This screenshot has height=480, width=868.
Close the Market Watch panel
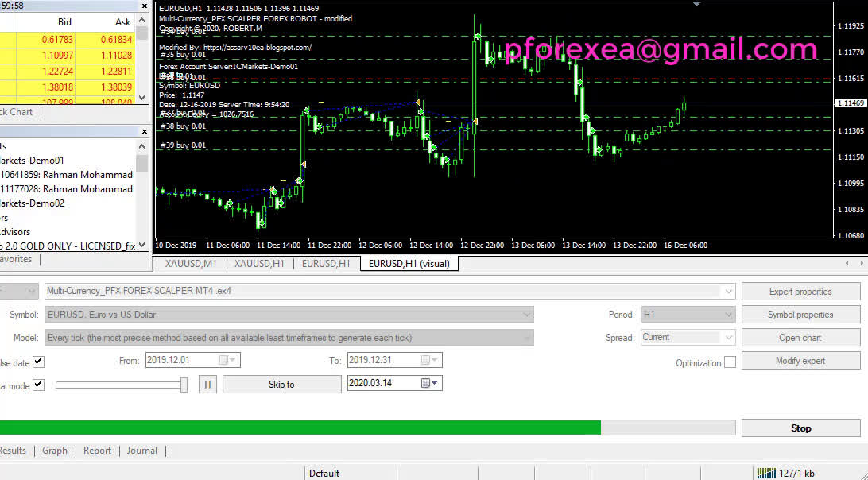point(143,6)
